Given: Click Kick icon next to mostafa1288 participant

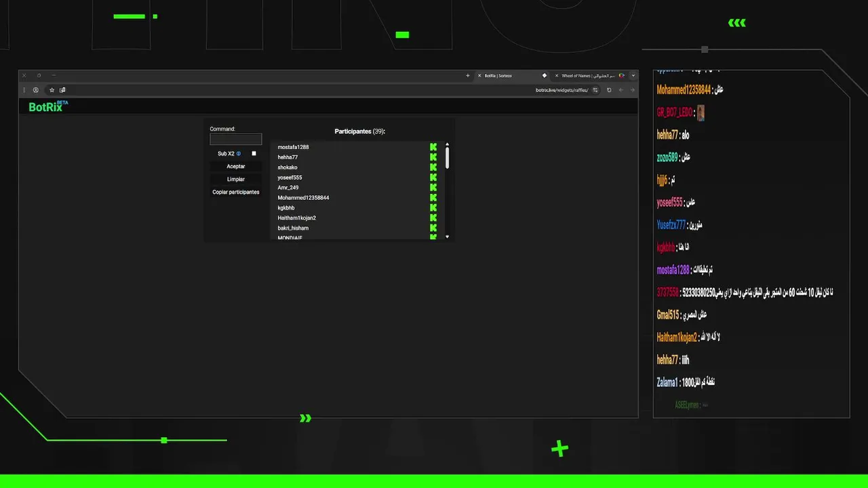Looking at the screenshot, I should 433,147.
